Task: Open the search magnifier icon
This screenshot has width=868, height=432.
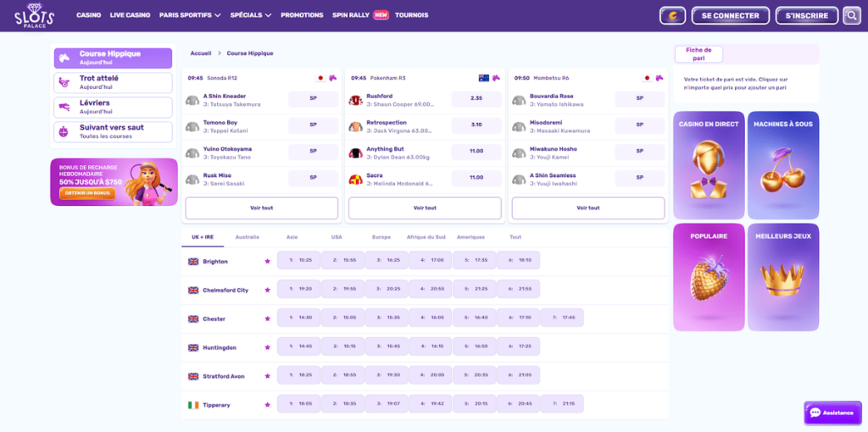Action: tap(851, 15)
